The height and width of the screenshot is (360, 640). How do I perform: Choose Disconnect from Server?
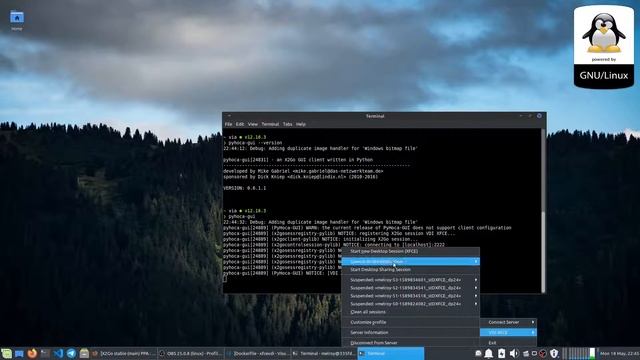(x=410, y=343)
